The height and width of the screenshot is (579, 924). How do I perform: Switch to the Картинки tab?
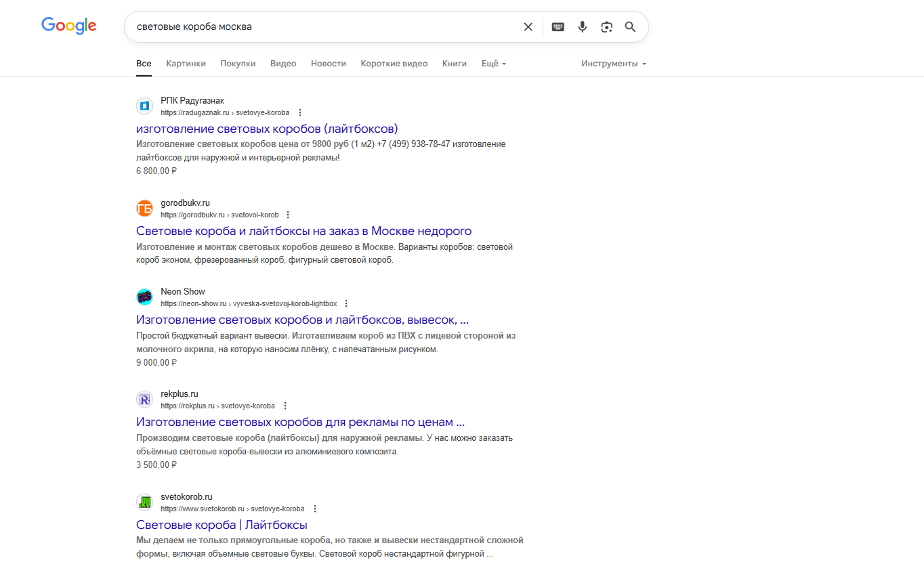[186, 64]
